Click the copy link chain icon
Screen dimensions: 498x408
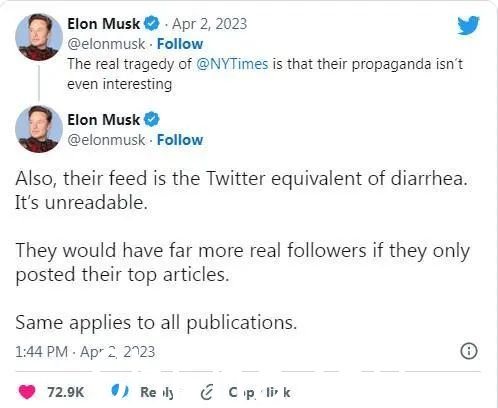click(207, 392)
